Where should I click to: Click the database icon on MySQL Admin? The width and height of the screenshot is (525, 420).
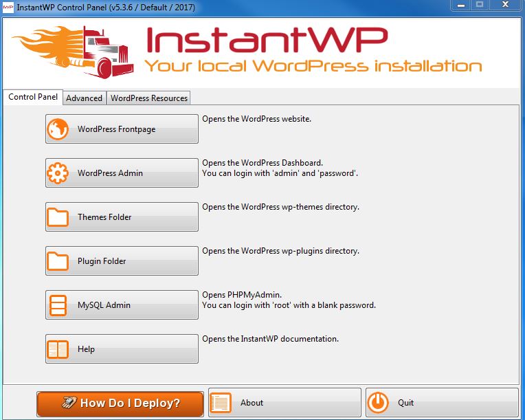(58, 305)
